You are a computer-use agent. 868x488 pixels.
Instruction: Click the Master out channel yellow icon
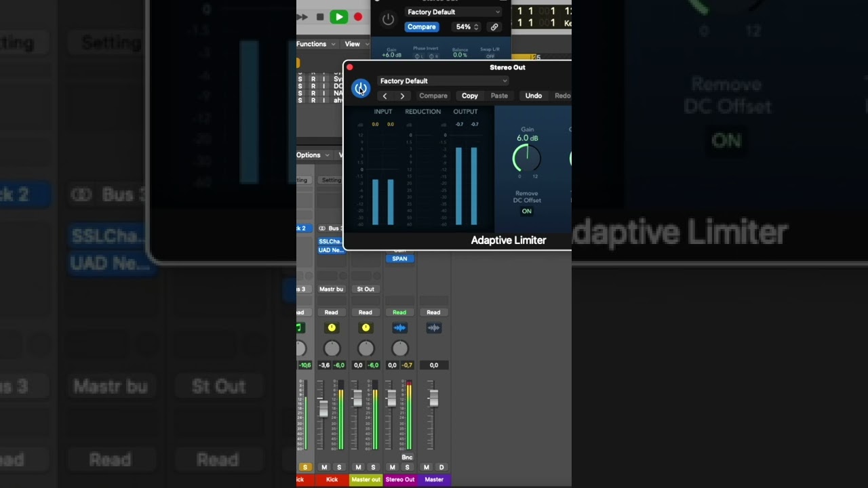tap(366, 328)
